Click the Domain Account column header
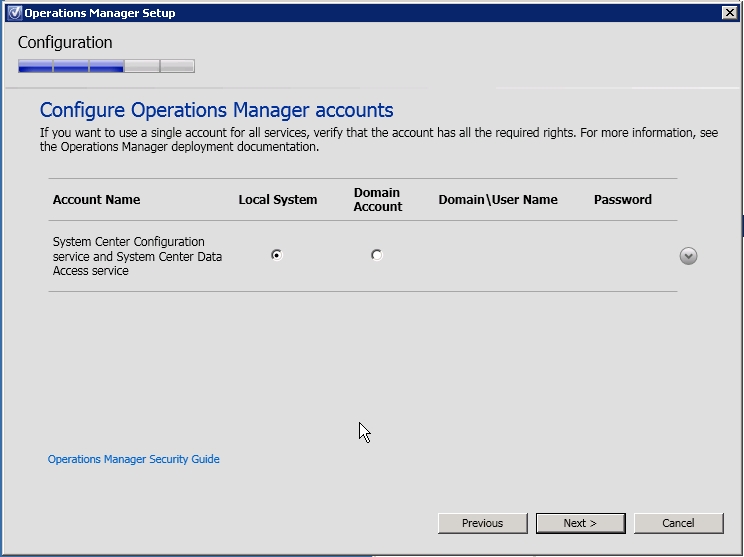 click(x=377, y=200)
